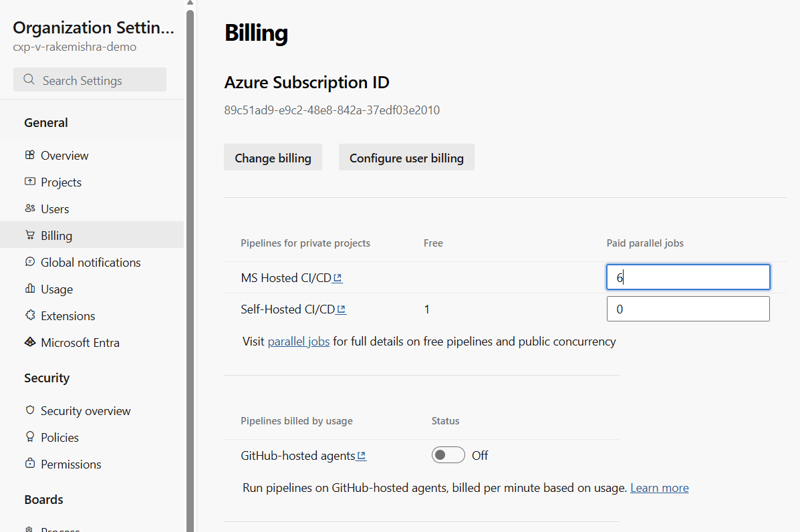This screenshot has width=800, height=532.
Task: Click the GitHub-hosted agents link text
Action: [298, 456]
